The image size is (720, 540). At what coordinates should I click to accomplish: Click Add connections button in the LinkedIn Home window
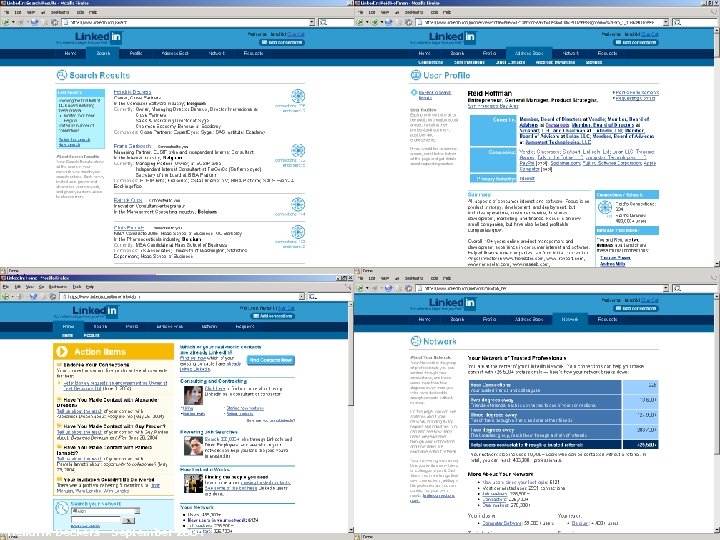pos(272,316)
